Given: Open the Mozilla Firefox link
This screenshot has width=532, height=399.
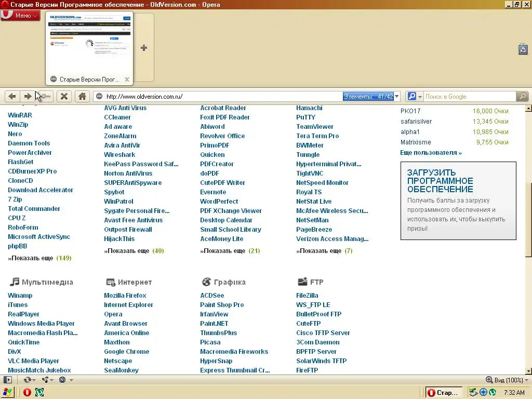Looking at the screenshot, I should click(x=125, y=296).
